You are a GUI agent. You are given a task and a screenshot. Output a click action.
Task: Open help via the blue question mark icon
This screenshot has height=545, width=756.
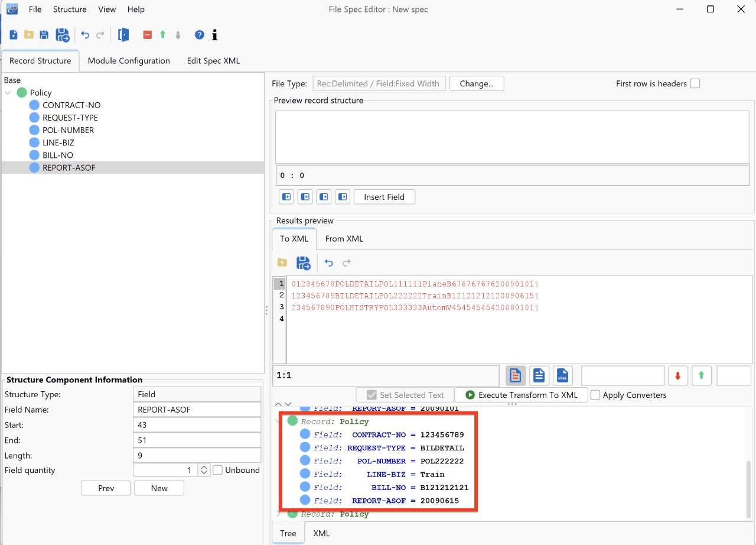click(x=199, y=35)
